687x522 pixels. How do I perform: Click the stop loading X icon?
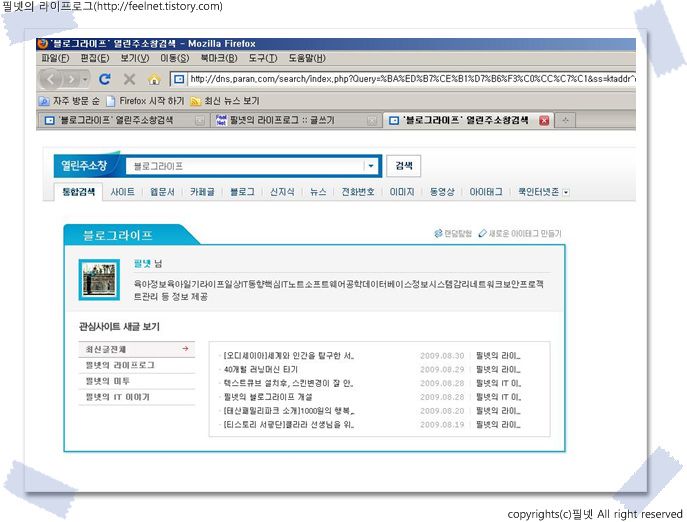tap(129, 79)
